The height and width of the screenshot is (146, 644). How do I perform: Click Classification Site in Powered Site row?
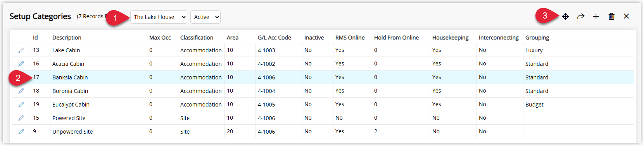tap(185, 118)
